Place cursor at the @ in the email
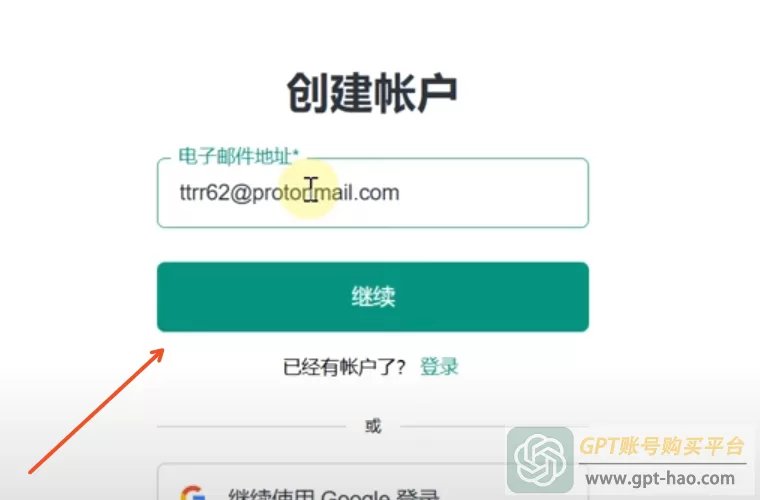Viewport: 760px width, 500px height. pyautogui.click(x=240, y=193)
